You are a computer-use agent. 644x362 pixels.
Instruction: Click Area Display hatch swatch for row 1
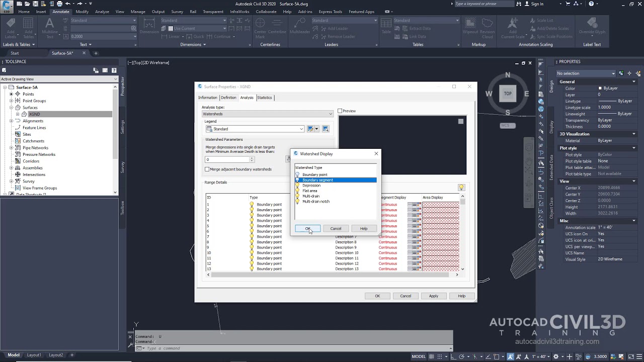441,205
